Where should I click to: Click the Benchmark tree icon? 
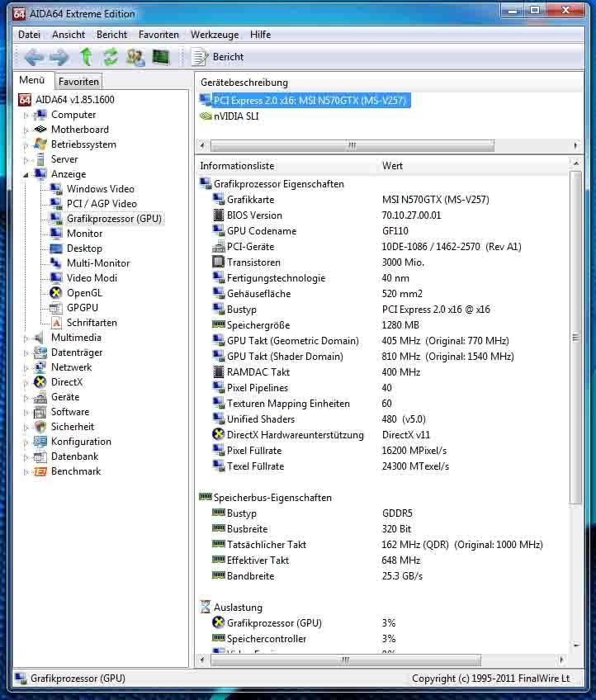point(40,471)
